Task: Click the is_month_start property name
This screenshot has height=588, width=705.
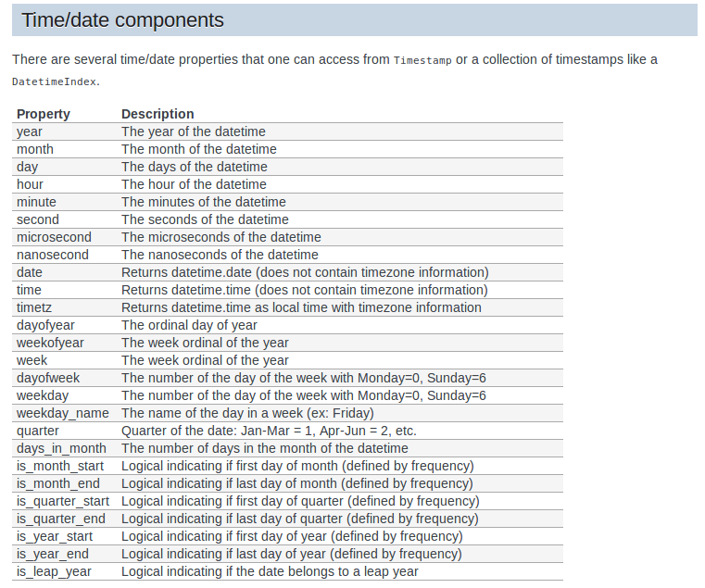Action: point(60,466)
